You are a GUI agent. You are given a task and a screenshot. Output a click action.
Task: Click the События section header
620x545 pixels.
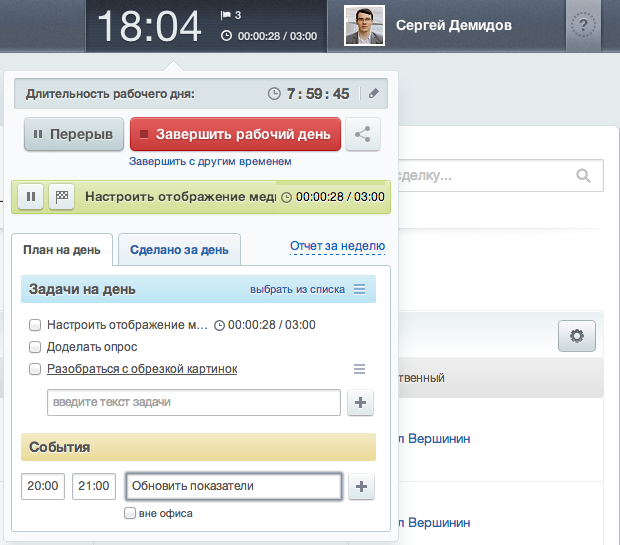coord(198,447)
